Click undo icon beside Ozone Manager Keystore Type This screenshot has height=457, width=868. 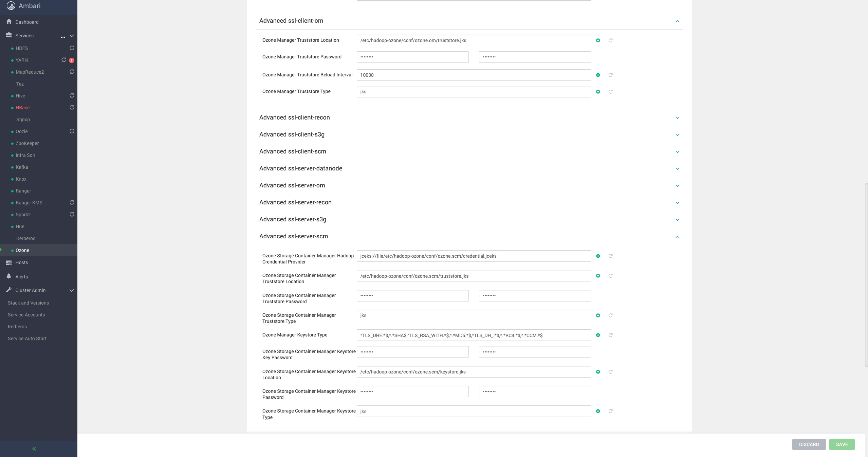pyautogui.click(x=610, y=335)
